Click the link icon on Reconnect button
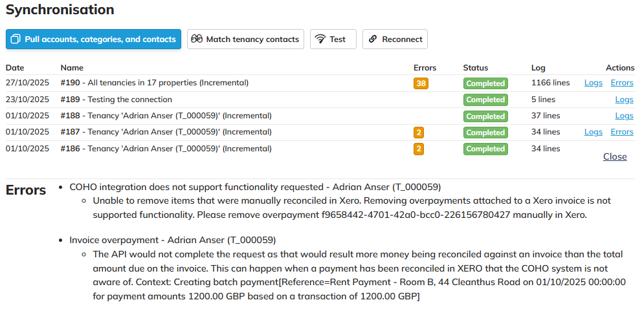The height and width of the screenshot is (322, 644). 372,39
